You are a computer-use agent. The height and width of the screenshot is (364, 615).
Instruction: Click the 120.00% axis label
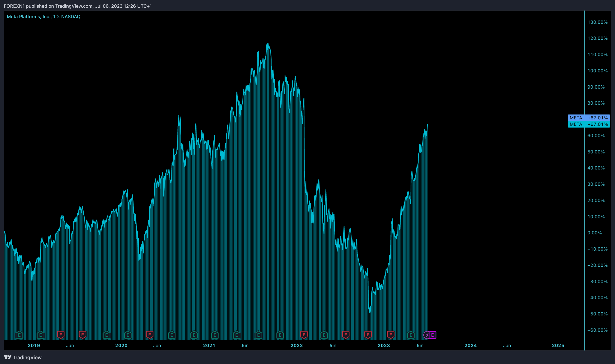(597, 38)
